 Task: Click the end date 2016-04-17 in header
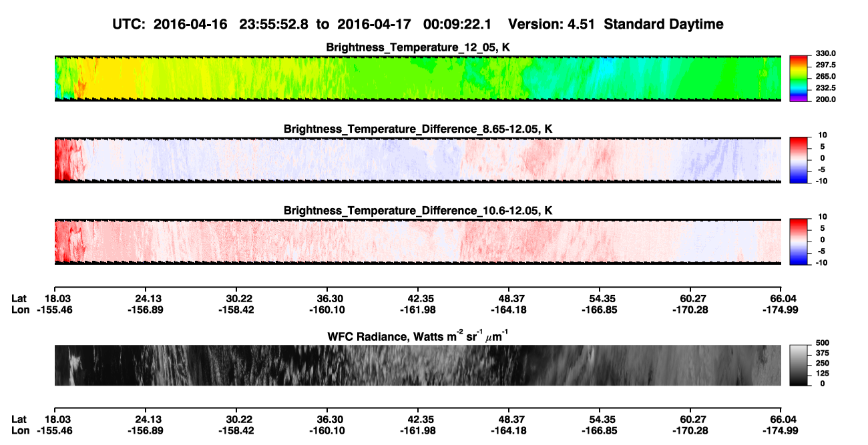click(x=375, y=25)
